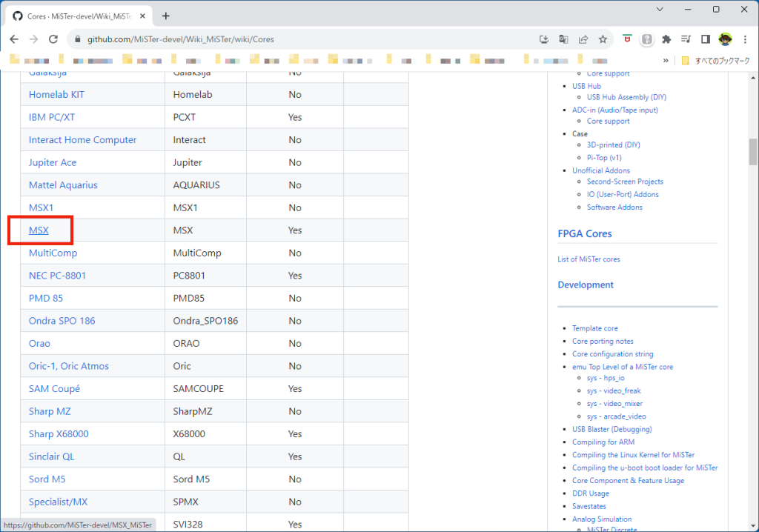Click the share page icon
This screenshot has width=759, height=532.
[584, 39]
